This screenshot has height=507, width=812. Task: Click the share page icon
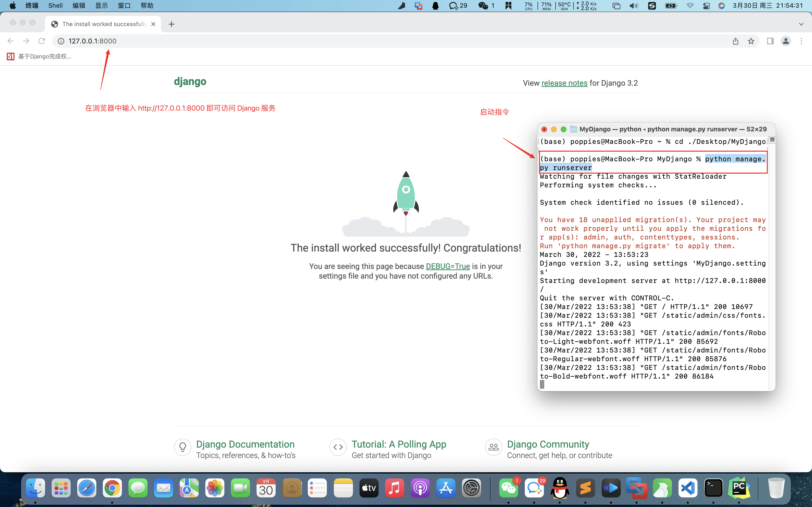735,41
